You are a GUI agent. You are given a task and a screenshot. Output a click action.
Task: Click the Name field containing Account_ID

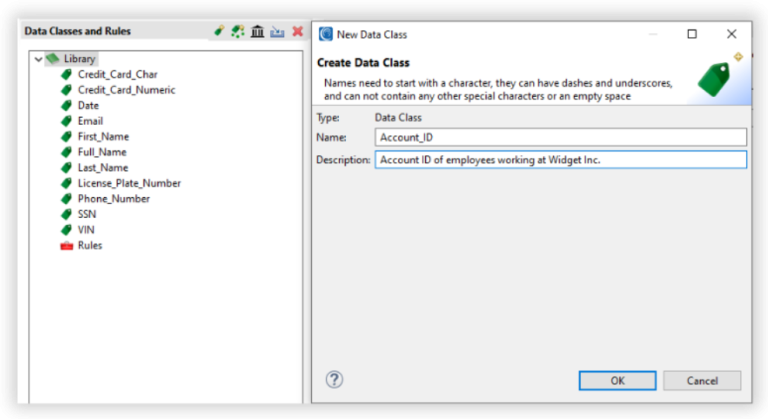coord(561,137)
